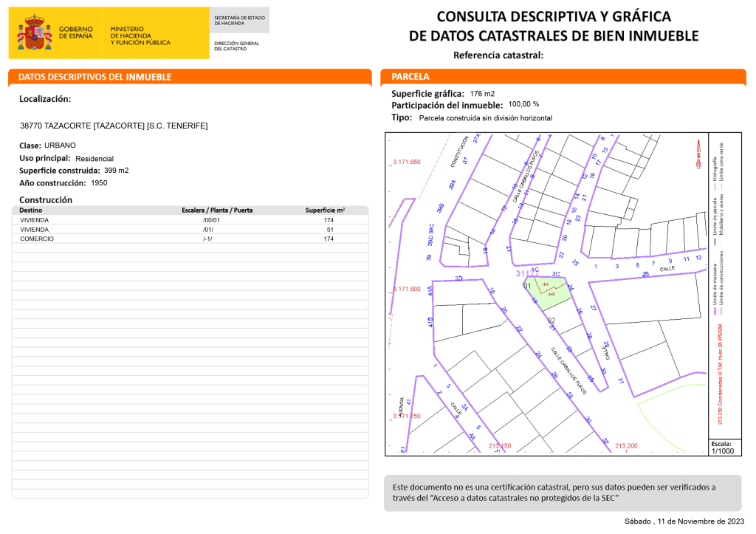The width and height of the screenshot is (756, 534).
Task: Click the Spanish coat of arms emblem
Action: point(34,34)
